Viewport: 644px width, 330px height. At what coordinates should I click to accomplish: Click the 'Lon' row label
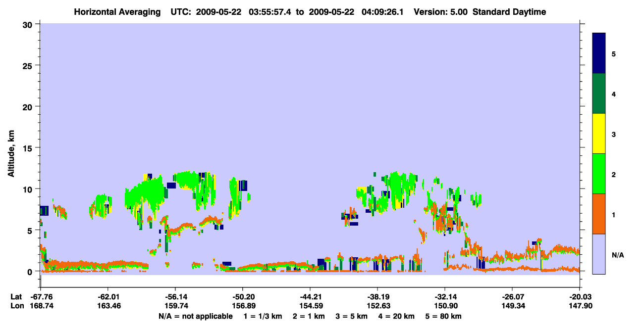click(17, 306)
